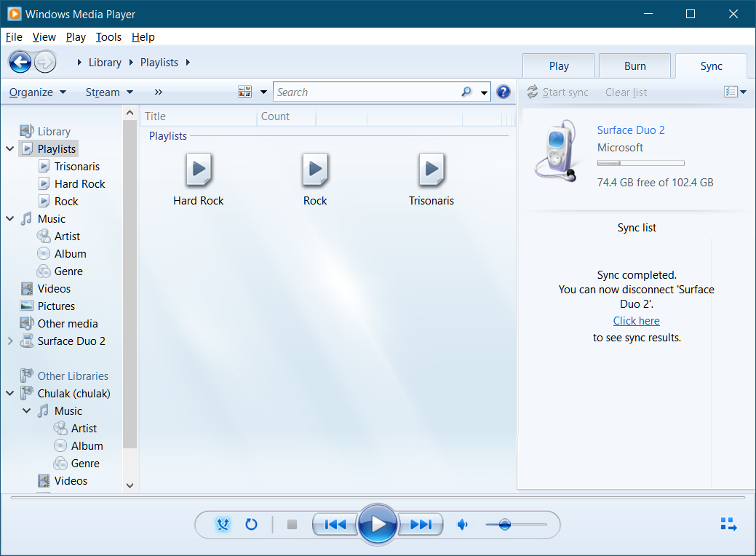This screenshot has width=756, height=556.
Task: Start playback with the large play button
Action: (x=378, y=524)
